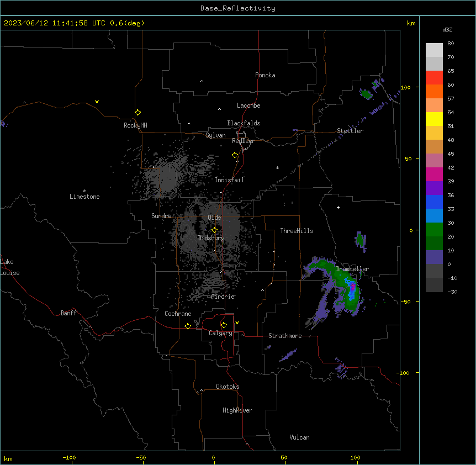Click the green echo cell east of ThreeHills
This screenshot has height=465, width=476.
click(x=361, y=240)
